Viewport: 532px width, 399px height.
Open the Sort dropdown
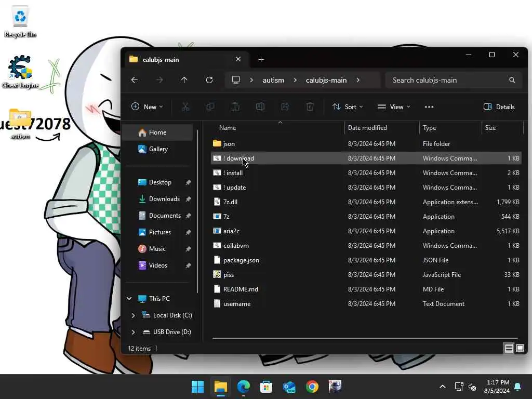point(348,107)
